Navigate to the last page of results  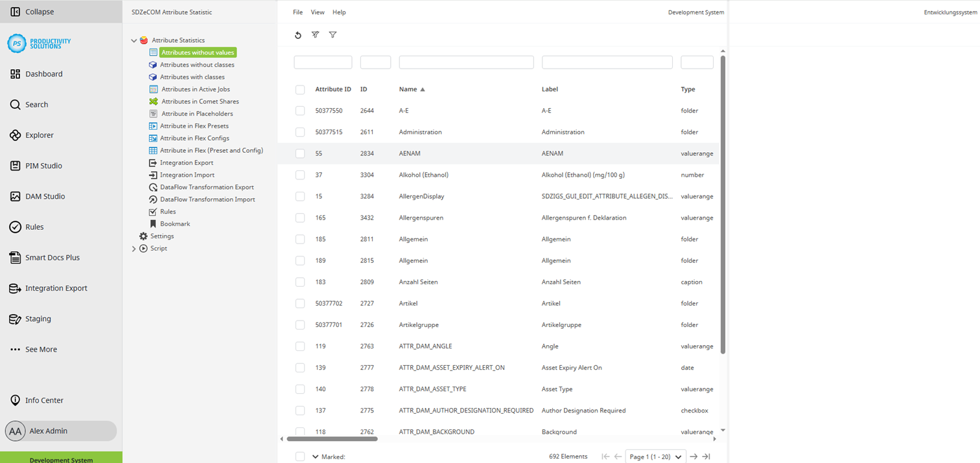(x=706, y=457)
